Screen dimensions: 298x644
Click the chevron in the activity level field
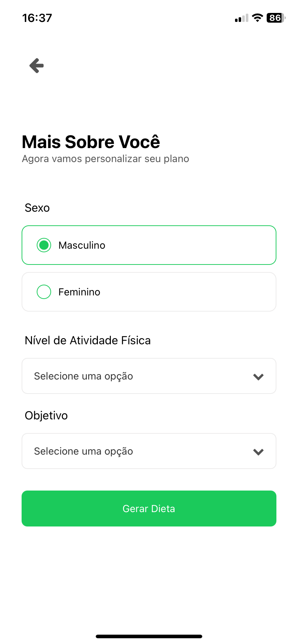click(258, 377)
